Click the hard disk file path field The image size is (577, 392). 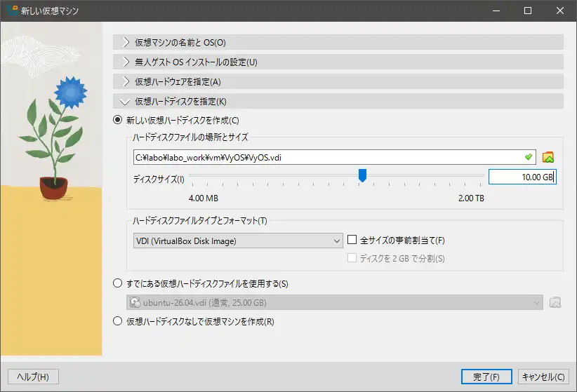(335, 157)
